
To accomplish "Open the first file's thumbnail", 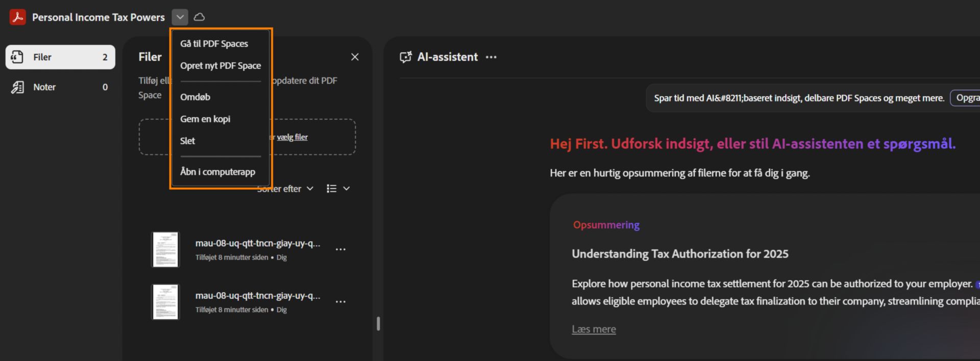I will tap(165, 250).
